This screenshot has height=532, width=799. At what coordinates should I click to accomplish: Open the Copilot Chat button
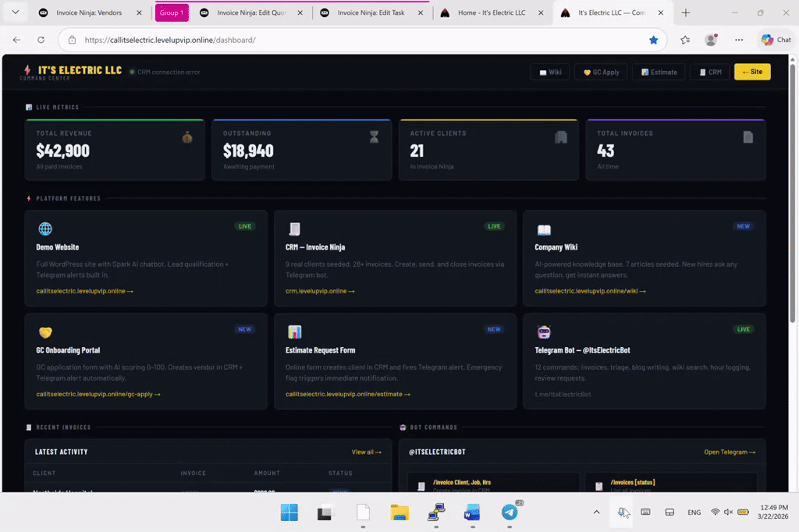click(776, 40)
